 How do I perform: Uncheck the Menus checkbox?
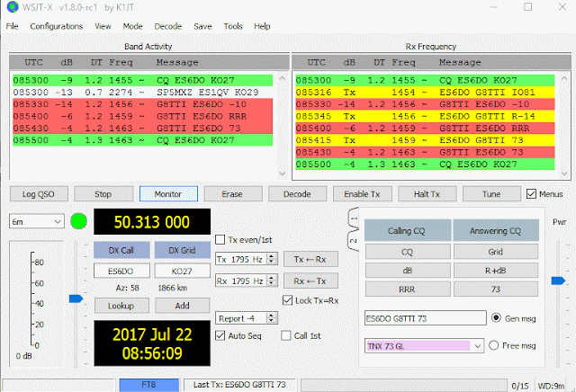(x=531, y=193)
